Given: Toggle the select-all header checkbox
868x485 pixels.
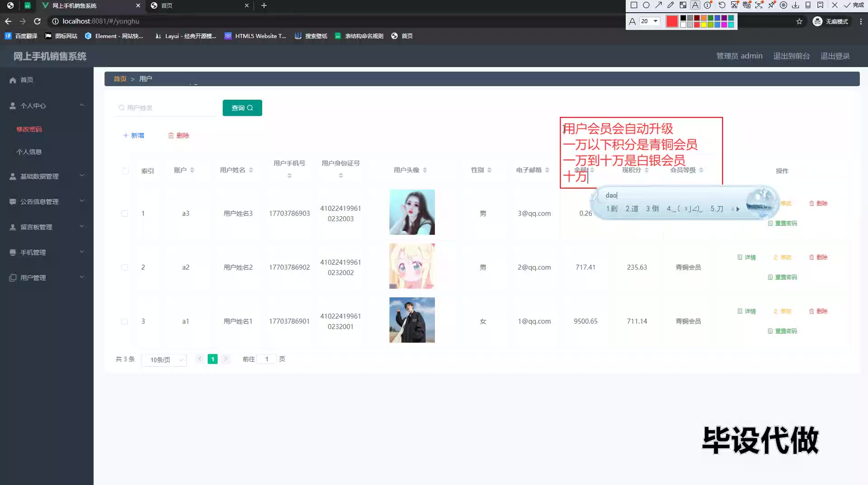Looking at the screenshot, I should [125, 171].
